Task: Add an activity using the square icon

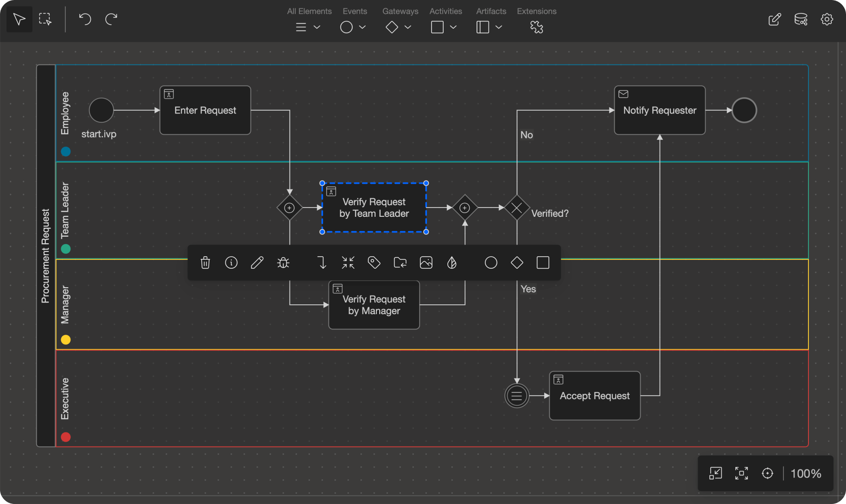Action: click(543, 263)
